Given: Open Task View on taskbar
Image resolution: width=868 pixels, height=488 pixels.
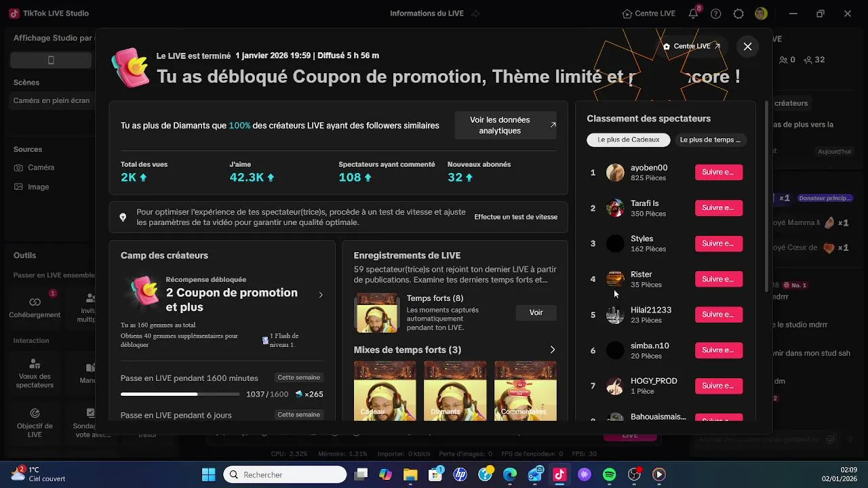Looking at the screenshot, I should 361,474.
